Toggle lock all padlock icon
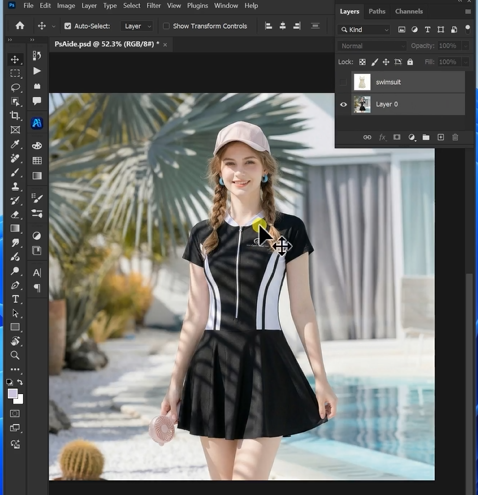The width and height of the screenshot is (478, 495). point(410,62)
